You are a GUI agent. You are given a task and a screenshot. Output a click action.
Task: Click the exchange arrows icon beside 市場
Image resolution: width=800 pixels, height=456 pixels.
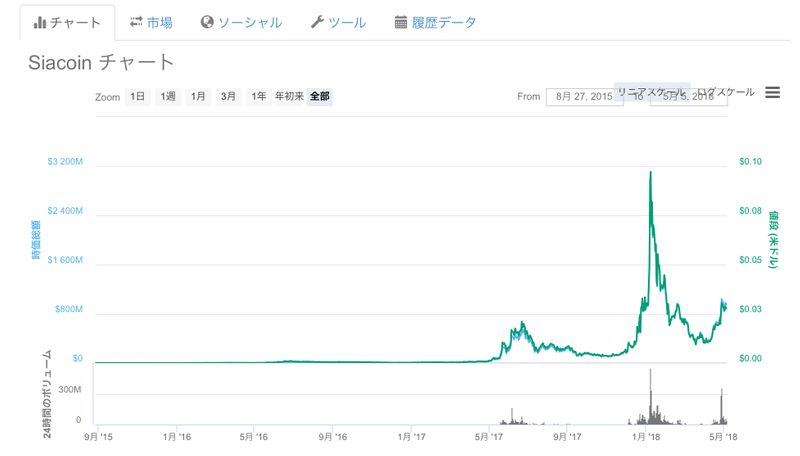click(x=136, y=22)
